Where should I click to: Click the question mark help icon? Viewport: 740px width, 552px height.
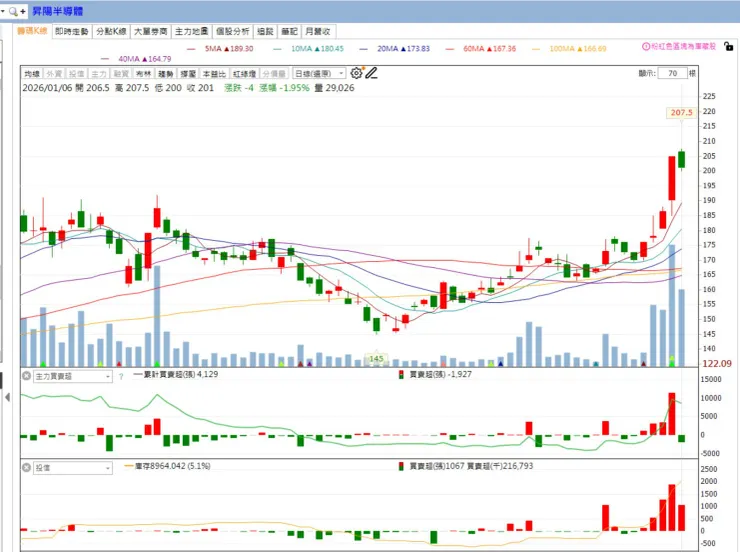point(121,376)
